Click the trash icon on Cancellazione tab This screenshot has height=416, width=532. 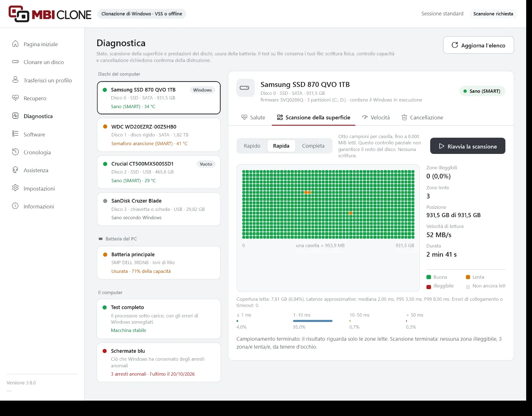pos(404,117)
